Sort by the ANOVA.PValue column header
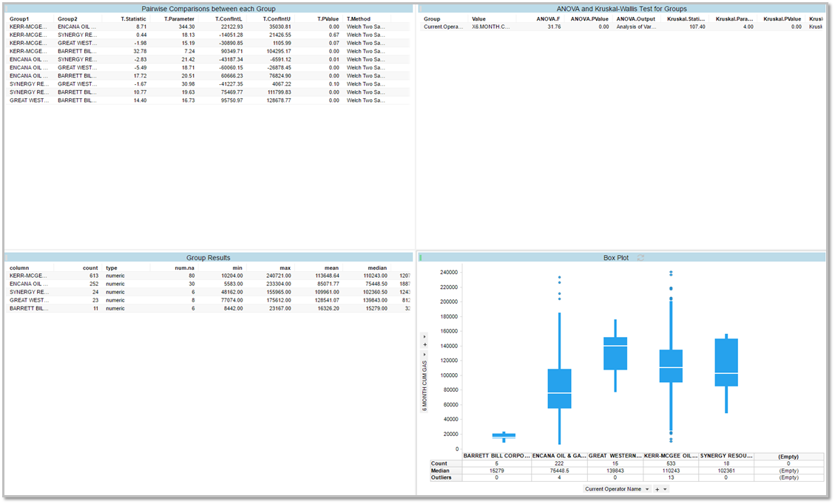The width and height of the screenshot is (835, 504). tap(589, 18)
